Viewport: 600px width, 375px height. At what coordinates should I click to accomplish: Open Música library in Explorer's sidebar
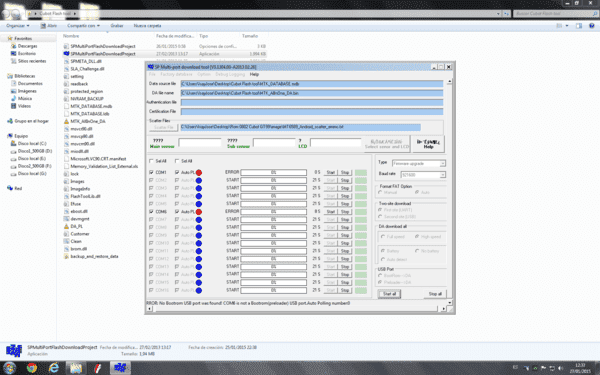click(x=25, y=98)
